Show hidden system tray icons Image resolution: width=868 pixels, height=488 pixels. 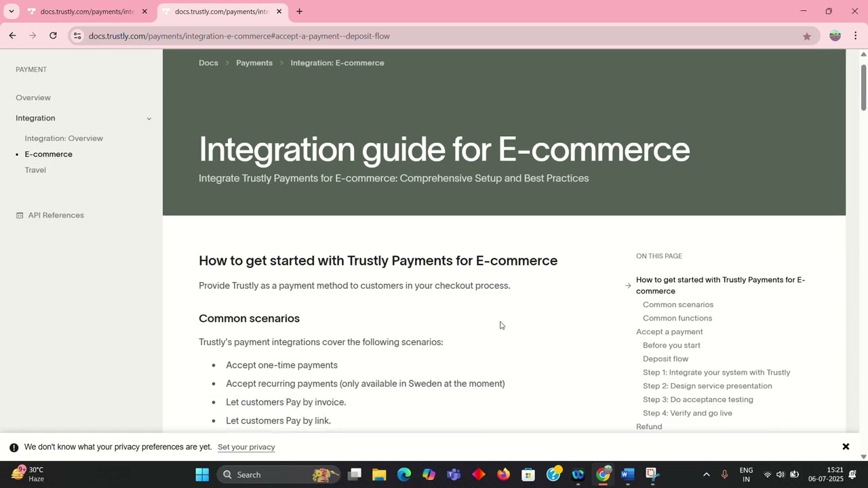pos(706,474)
